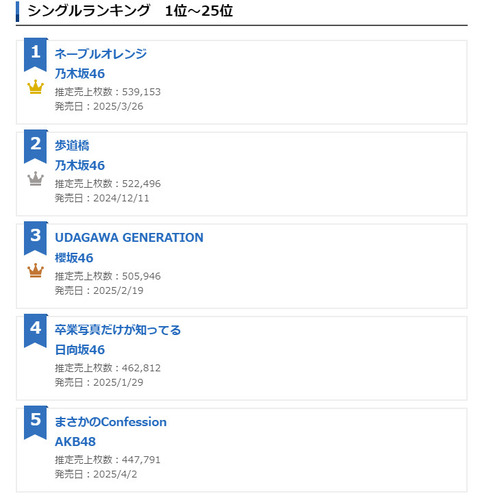
Task: Click the blue rank 2 ribbon badge
Action: (x=36, y=146)
